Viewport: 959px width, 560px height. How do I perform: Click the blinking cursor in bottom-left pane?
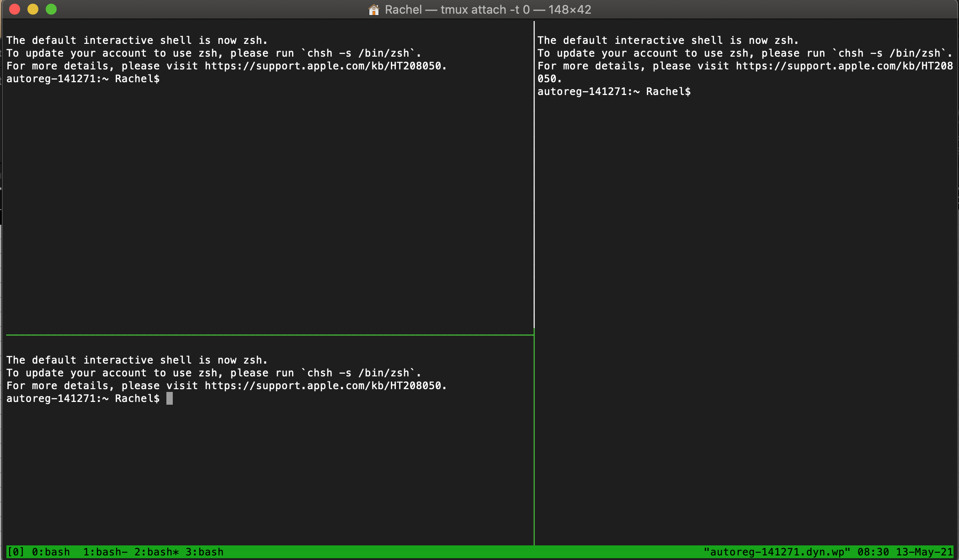click(x=170, y=398)
